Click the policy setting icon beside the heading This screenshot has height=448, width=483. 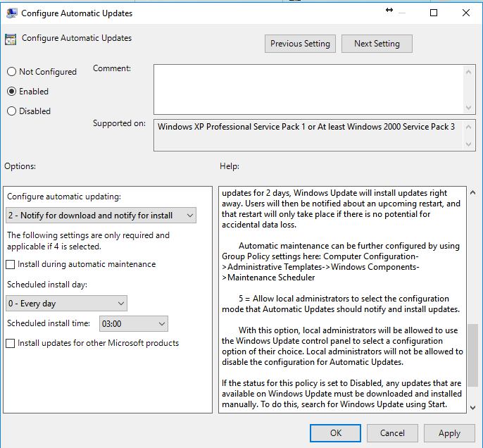11,39
